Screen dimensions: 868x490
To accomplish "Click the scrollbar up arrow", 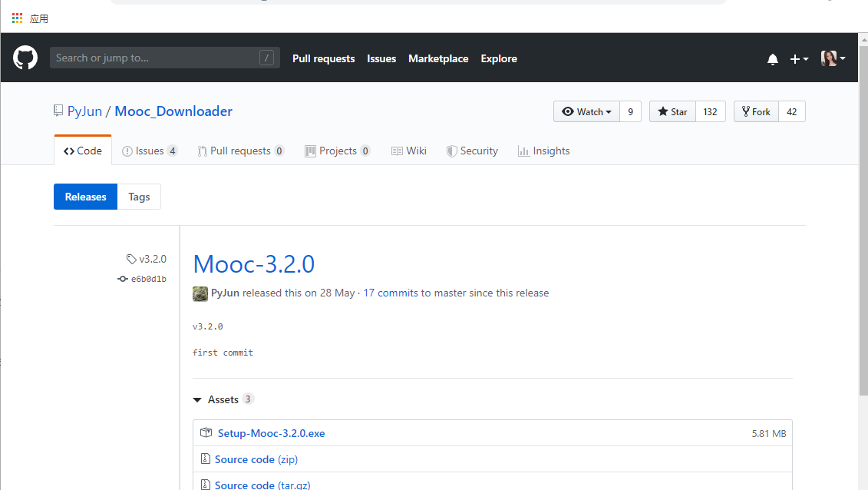I will coord(863,39).
